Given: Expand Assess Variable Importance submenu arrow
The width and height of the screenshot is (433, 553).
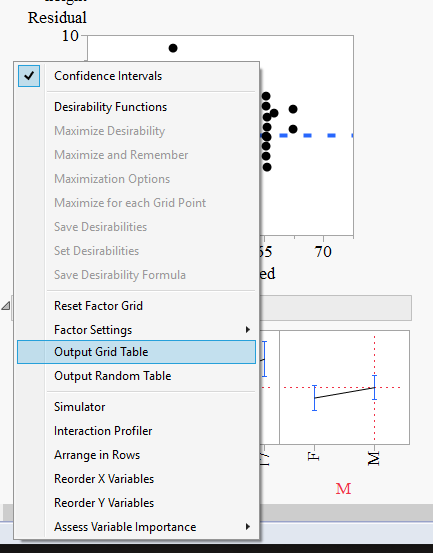Looking at the screenshot, I should (x=248, y=527).
